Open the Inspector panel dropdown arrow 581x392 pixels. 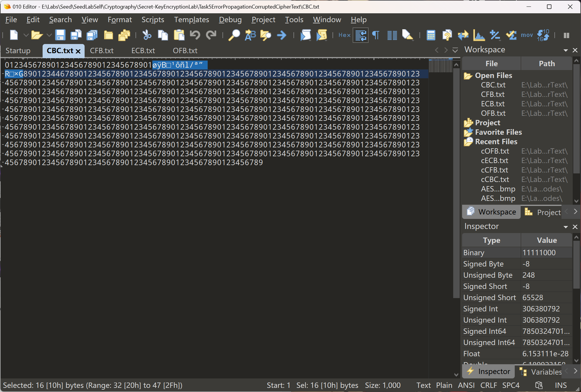(x=566, y=227)
